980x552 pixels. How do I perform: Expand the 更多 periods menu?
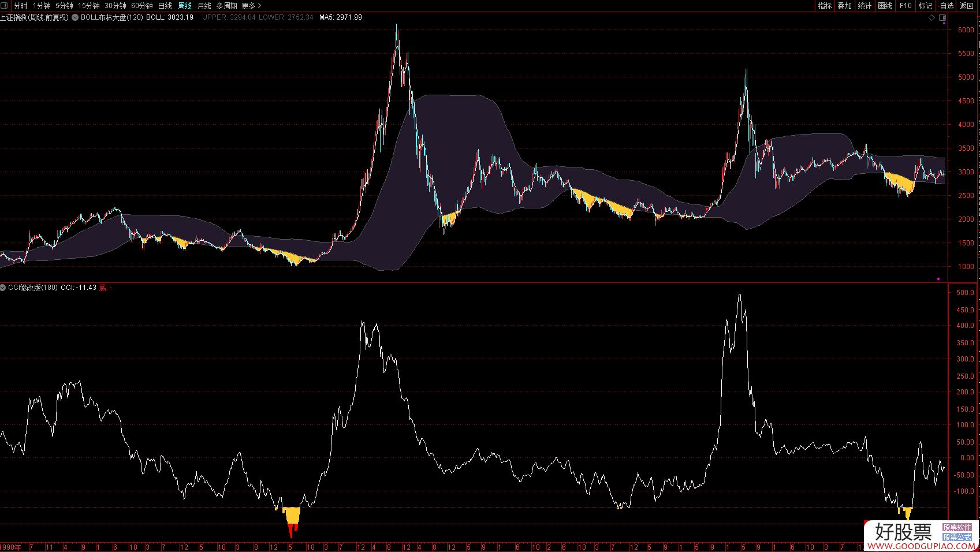tap(251, 6)
